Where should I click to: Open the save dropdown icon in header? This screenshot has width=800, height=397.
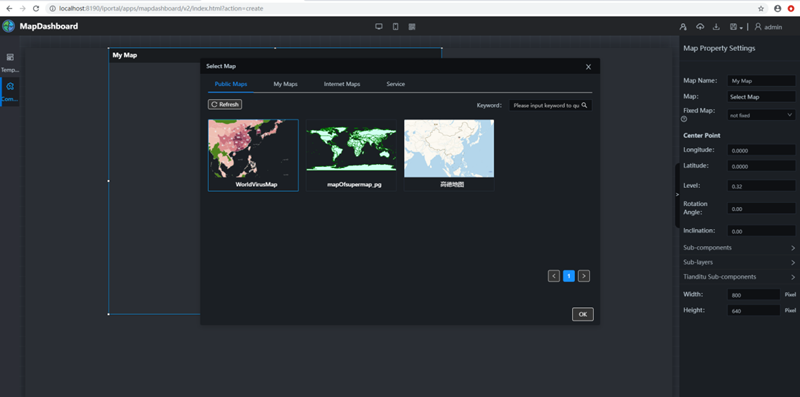coord(736,27)
